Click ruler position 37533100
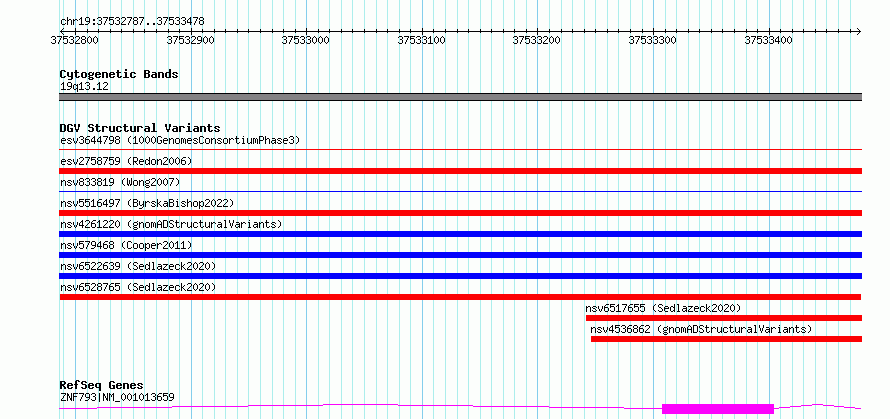890x419 pixels. [x=421, y=41]
